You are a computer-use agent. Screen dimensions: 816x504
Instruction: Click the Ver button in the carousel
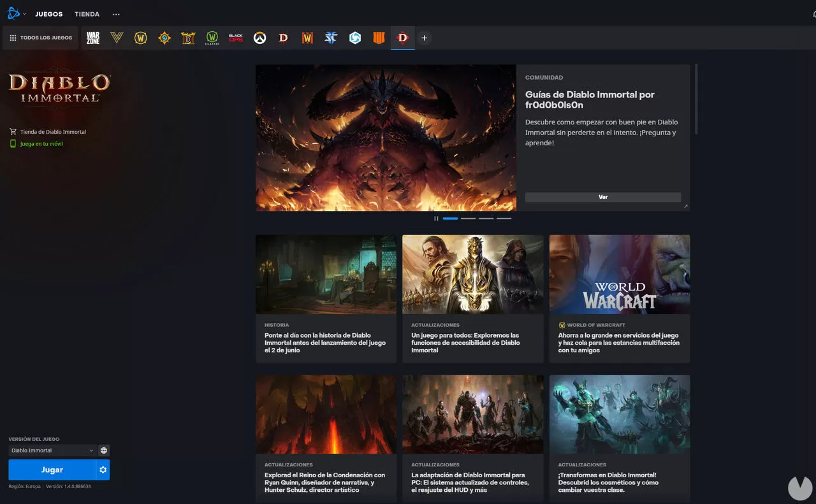[x=603, y=198]
